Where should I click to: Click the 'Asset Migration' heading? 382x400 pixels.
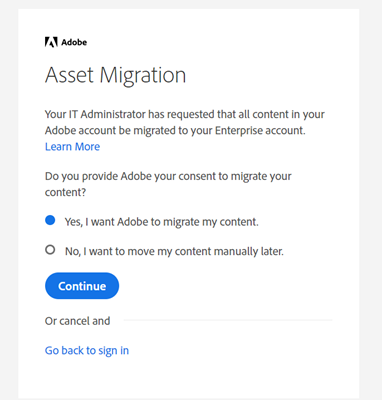point(115,75)
